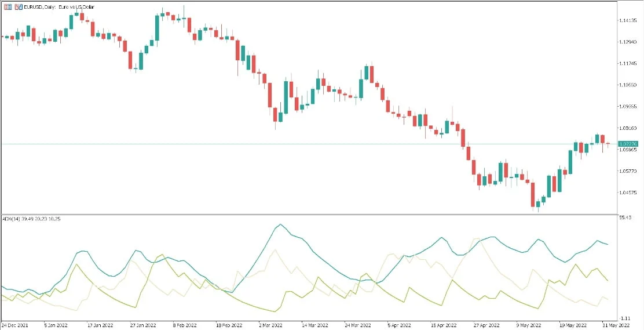Click the current price tag 1.07276
Image resolution: width=644 pixels, height=330 pixels.
628,144
